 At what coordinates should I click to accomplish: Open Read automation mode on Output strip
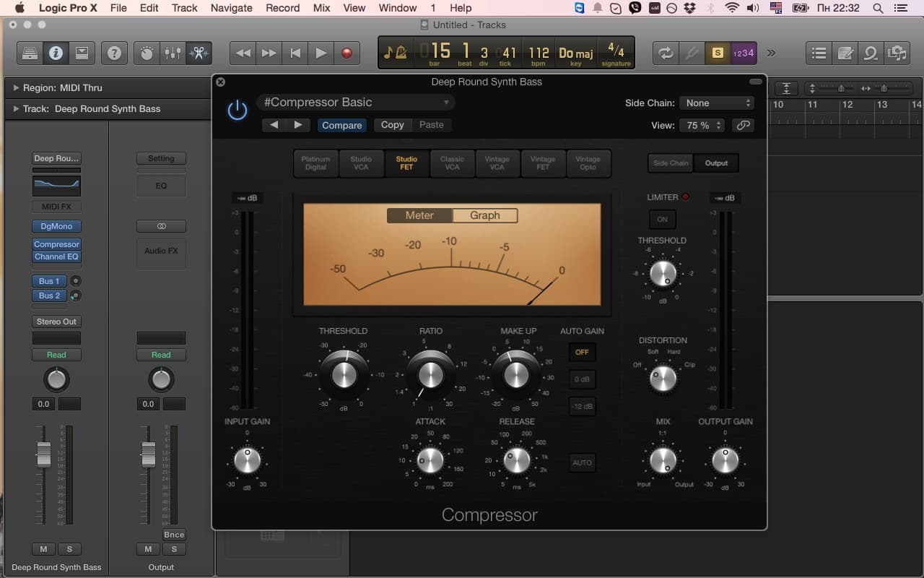coord(161,355)
